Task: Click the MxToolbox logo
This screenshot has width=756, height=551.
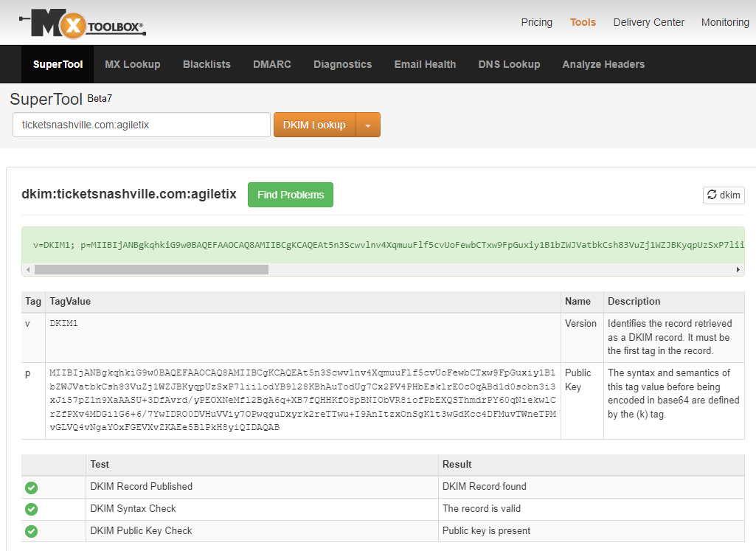Action: click(x=83, y=23)
